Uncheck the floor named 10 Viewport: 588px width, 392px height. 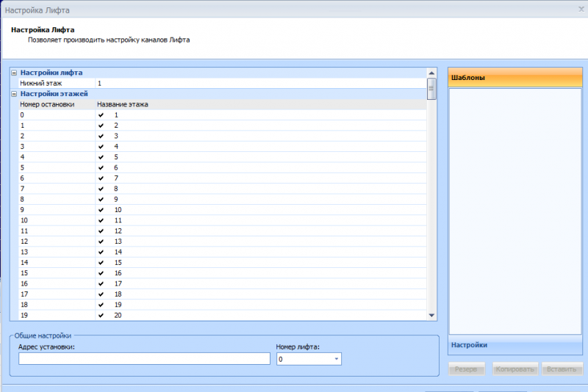101,210
